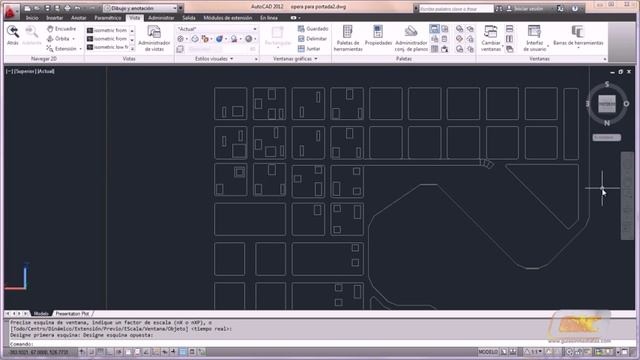This screenshot has width=640, height=360.
Task: Click the highlighted command line palette icon
Action: point(434,29)
